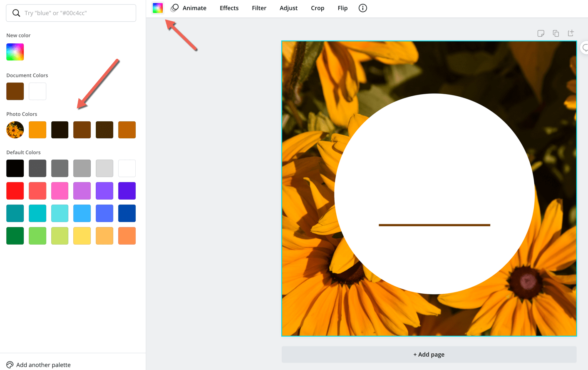Select the dark teal default color
The width and height of the screenshot is (588, 370).
coord(15,213)
